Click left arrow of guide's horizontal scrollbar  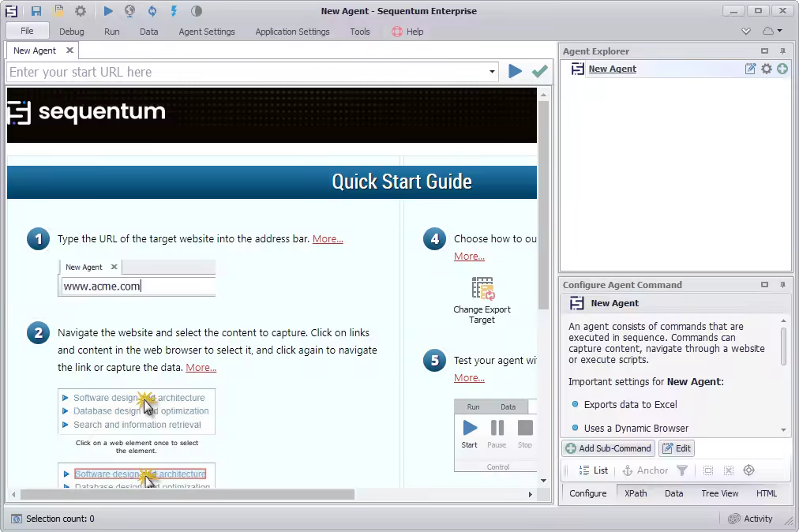(13, 494)
